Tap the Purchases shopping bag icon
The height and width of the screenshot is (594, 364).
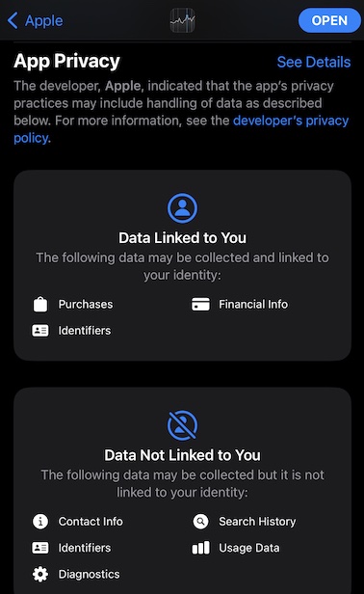click(40, 304)
